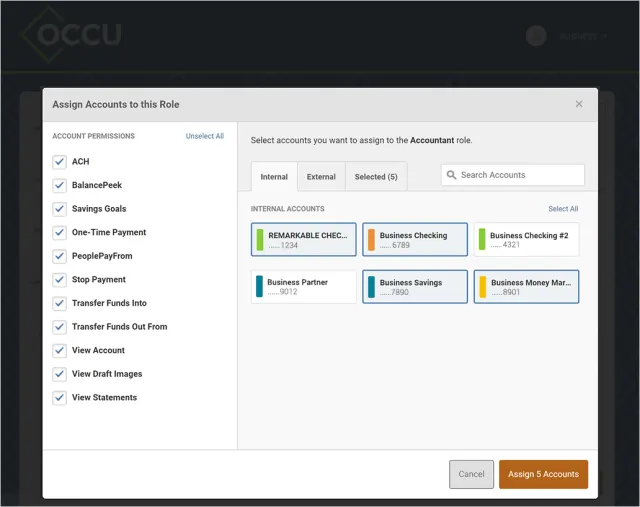Toggle Transfer Funds Out From checkbox
This screenshot has height=507, width=640.
[x=60, y=327]
